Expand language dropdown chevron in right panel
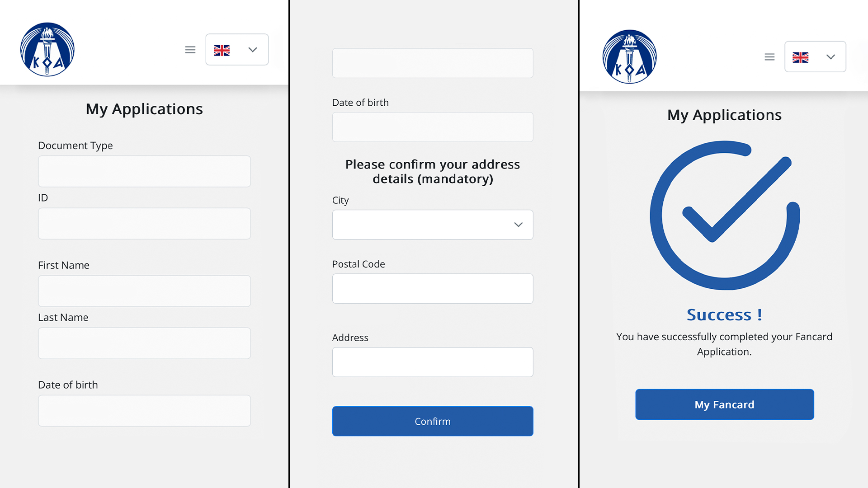 tap(830, 57)
